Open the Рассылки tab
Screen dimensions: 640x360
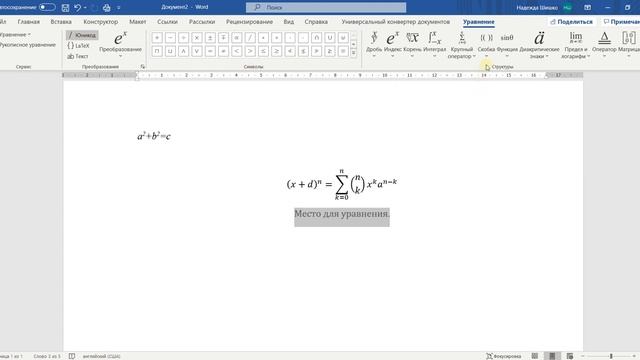point(202,22)
